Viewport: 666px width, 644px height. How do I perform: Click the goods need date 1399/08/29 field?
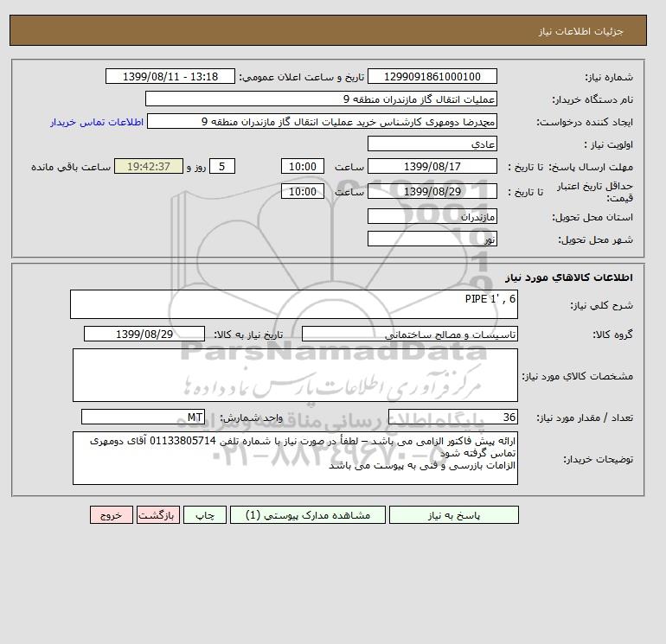point(144,334)
